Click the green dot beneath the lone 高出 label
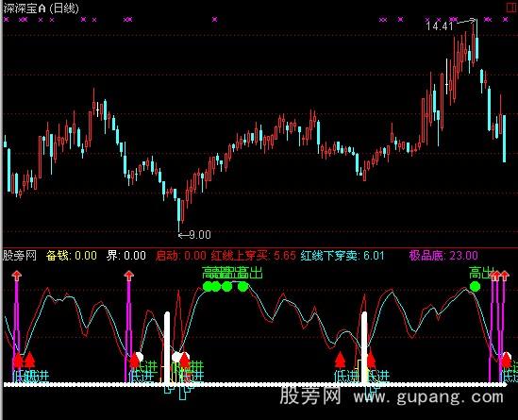This screenshot has height=420, width=518. [x=475, y=287]
